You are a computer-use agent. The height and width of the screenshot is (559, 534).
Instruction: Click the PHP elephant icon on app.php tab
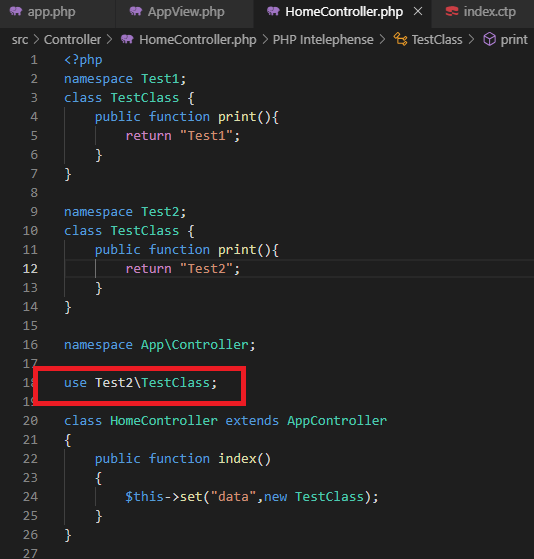click(x=16, y=12)
